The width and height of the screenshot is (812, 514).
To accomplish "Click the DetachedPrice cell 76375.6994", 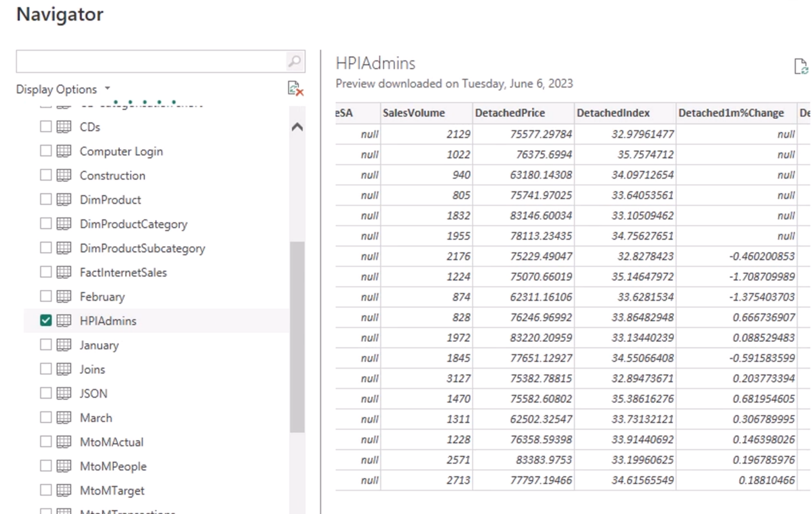I will click(x=523, y=154).
